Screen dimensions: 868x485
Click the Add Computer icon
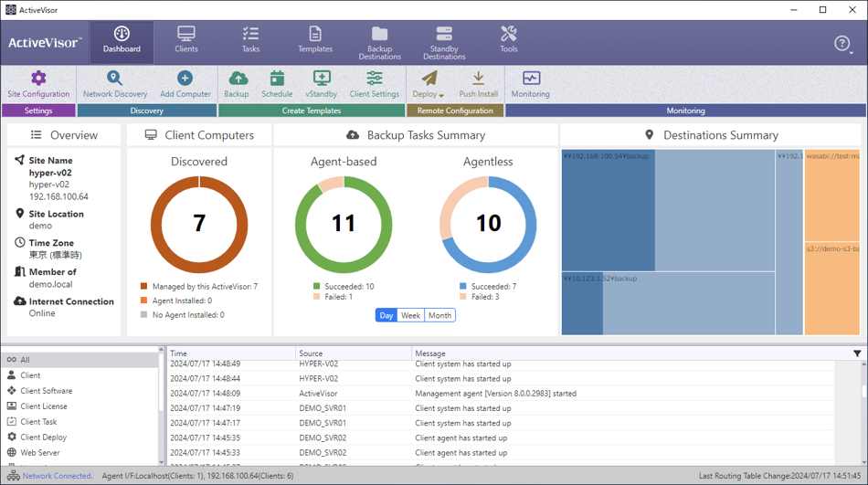[185, 78]
